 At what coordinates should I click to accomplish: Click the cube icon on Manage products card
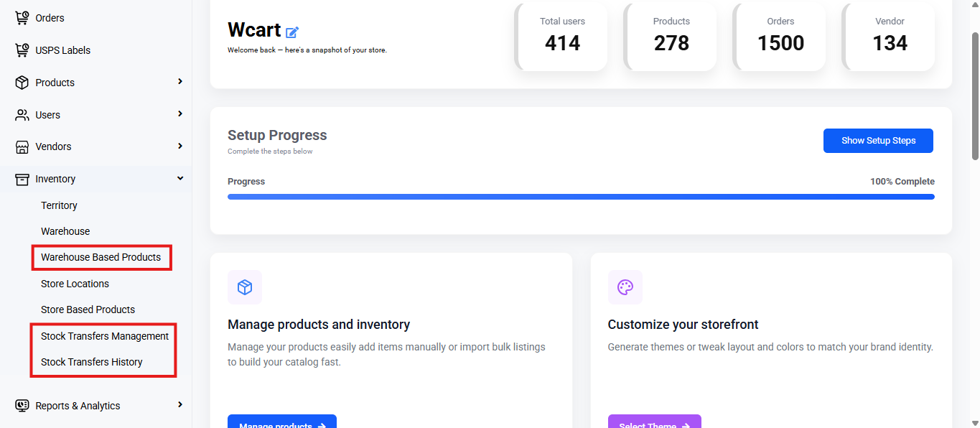245,287
